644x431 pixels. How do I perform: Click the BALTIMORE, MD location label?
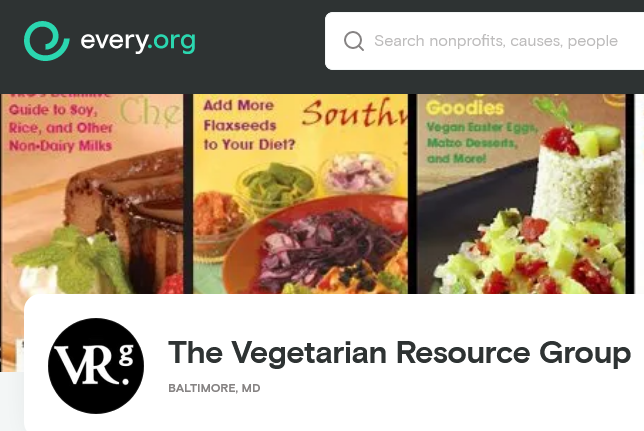pos(214,388)
